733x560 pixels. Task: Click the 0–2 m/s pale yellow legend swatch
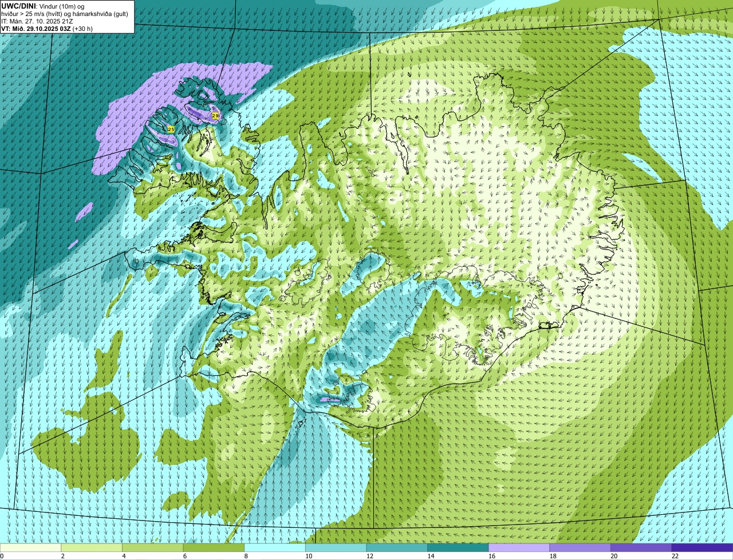[x=30, y=548]
